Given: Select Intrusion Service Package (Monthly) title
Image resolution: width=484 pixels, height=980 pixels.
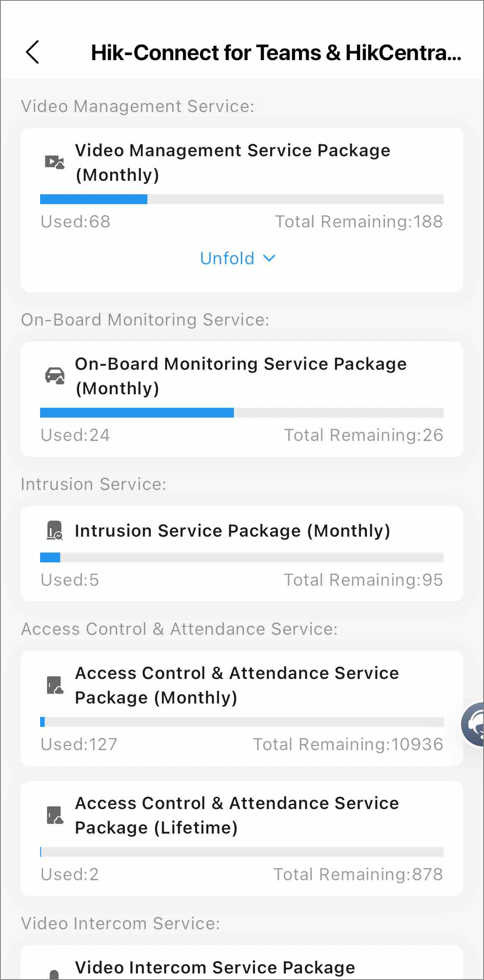Looking at the screenshot, I should pyautogui.click(x=232, y=530).
